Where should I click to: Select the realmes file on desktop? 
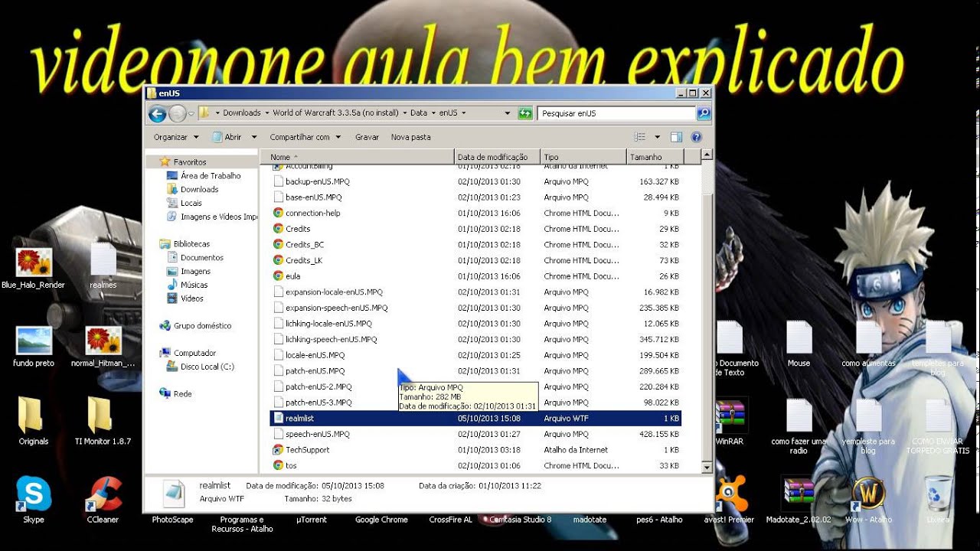[103, 266]
